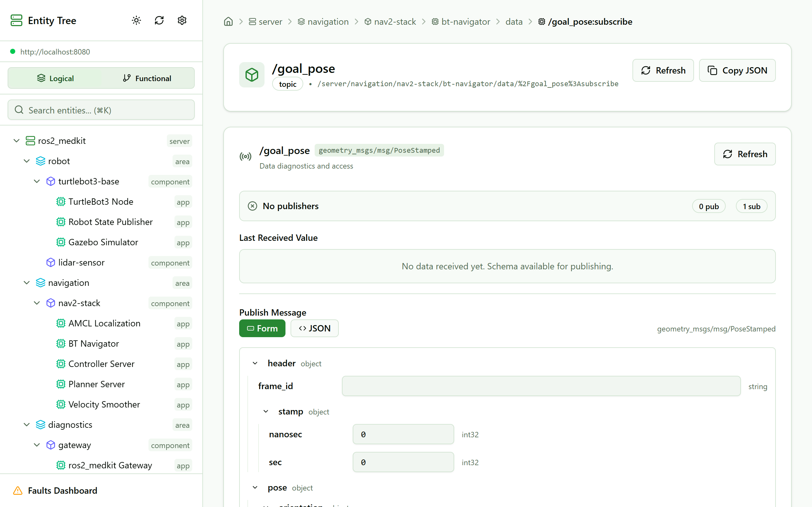Collapse the robot area node

click(x=27, y=161)
